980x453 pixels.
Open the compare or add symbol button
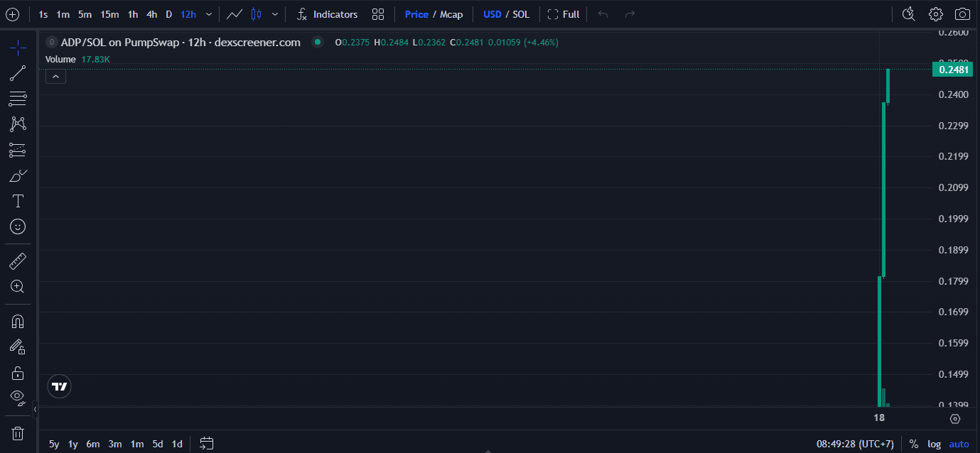pyautogui.click(x=12, y=14)
